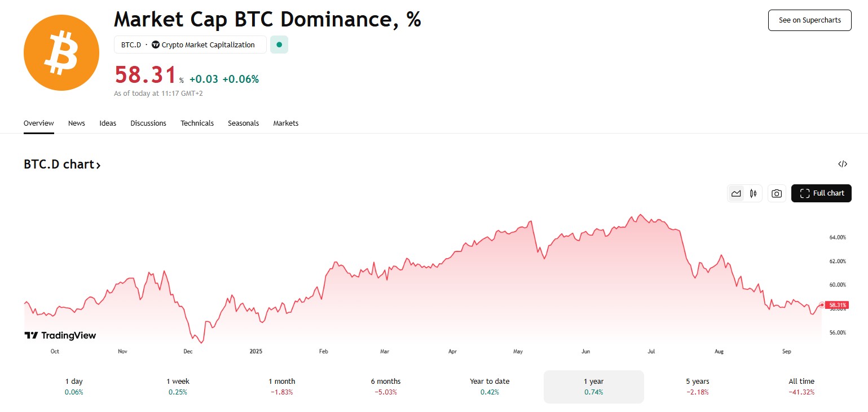The width and height of the screenshot is (868, 412).
Task: Open the BTC.D chart heading link
Action: pos(62,165)
